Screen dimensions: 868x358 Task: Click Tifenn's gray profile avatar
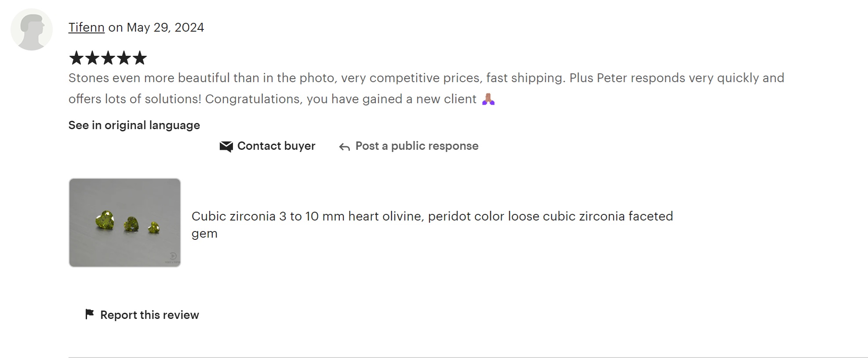tap(32, 29)
